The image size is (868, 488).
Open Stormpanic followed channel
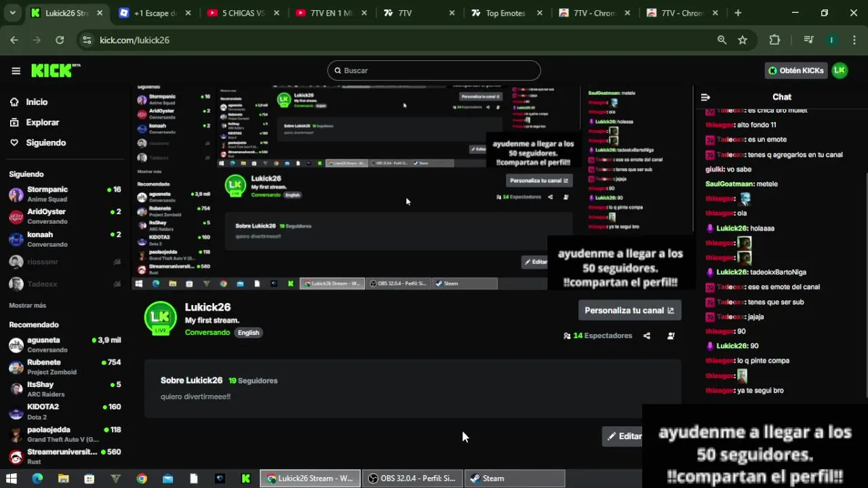[x=65, y=194]
